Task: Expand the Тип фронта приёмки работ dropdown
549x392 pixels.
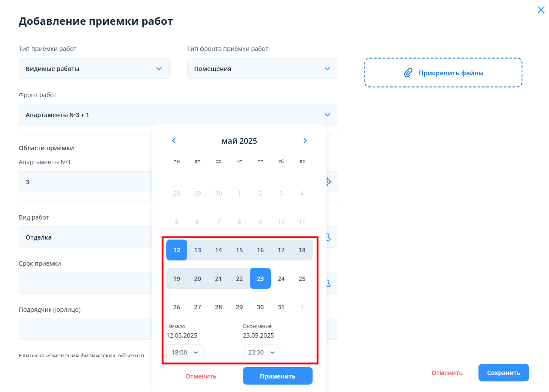Action: click(x=263, y=69)
